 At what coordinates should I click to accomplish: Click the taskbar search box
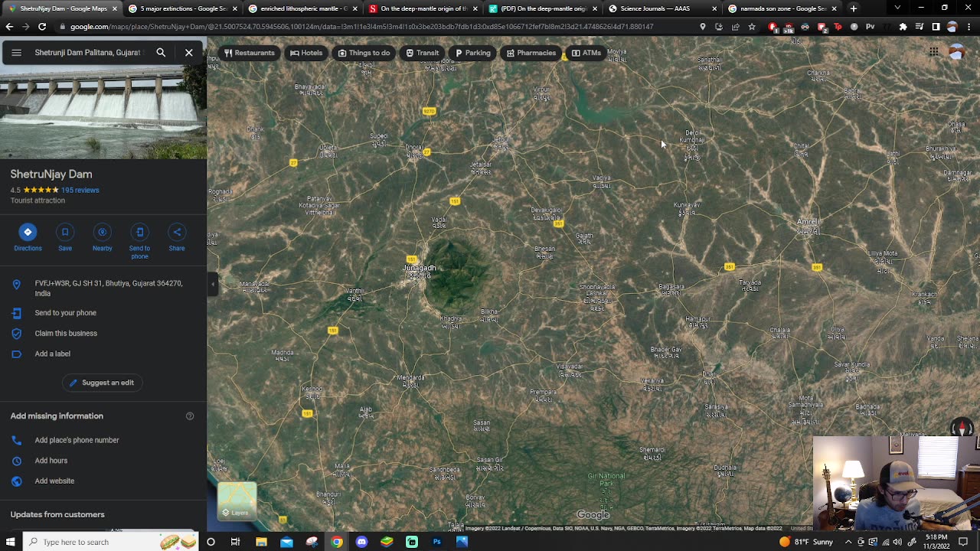click(110, 542)
